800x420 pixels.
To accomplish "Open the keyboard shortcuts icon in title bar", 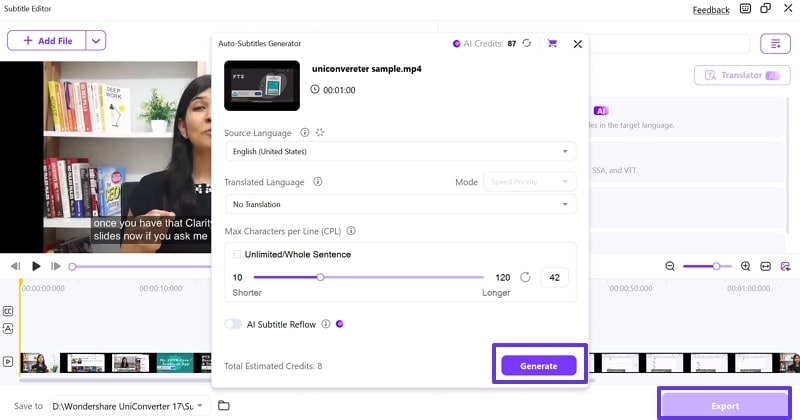I will (745, 9).
